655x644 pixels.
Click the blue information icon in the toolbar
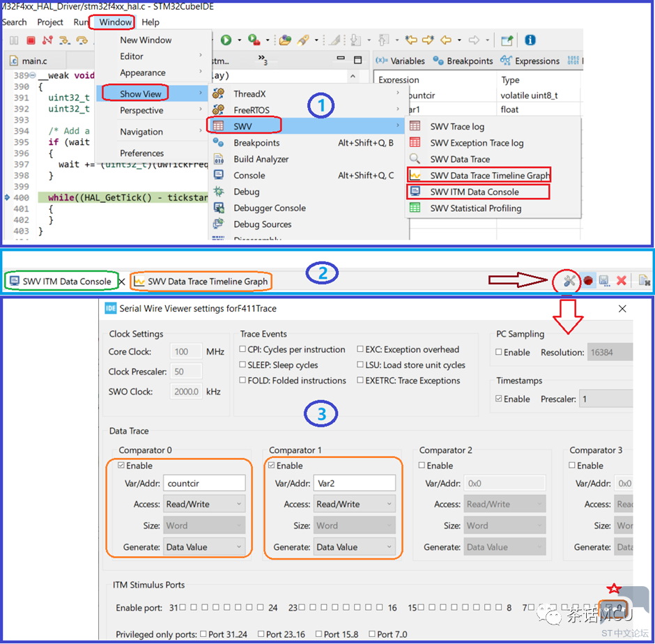point(530,40)
